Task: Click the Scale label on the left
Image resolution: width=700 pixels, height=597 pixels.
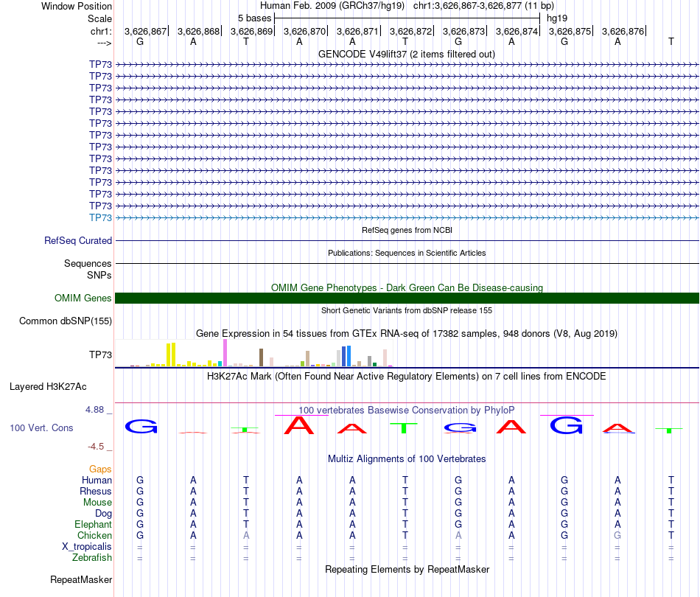Action: (99, 18)
